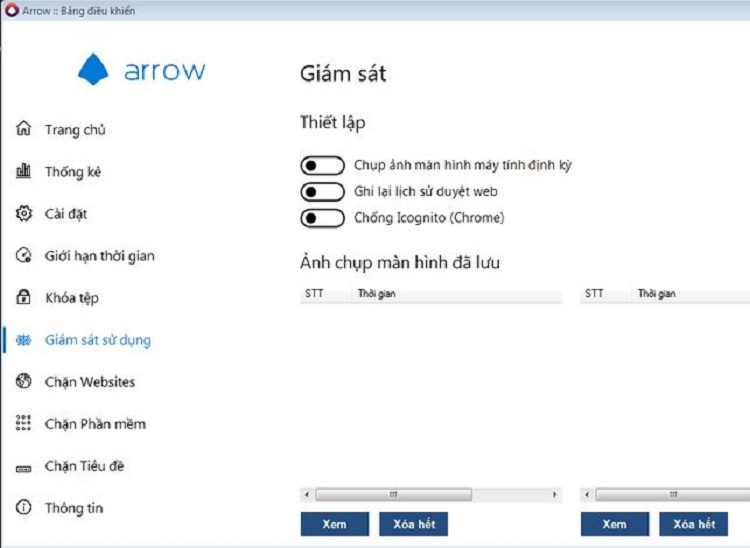Click left scroll arrow of second list

587,494
